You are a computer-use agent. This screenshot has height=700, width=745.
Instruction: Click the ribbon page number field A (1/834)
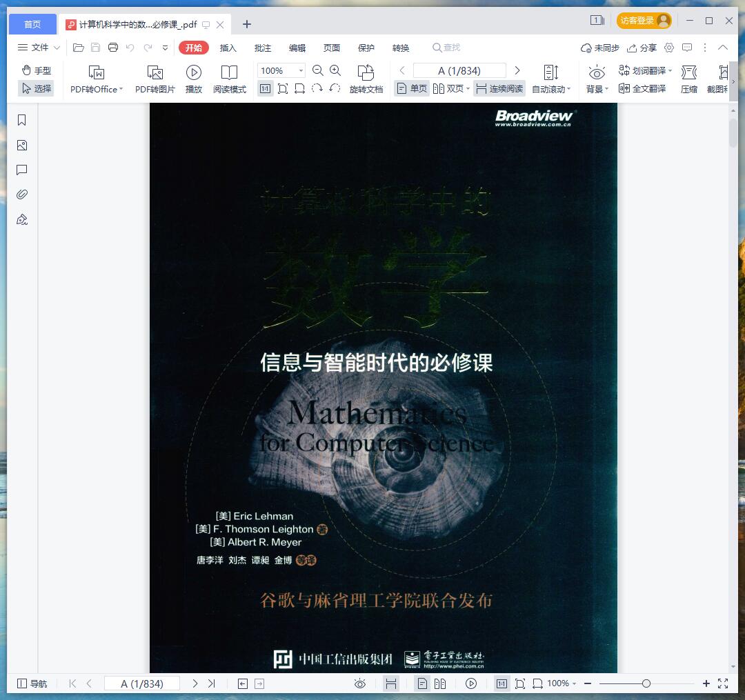tap(459, 71)
